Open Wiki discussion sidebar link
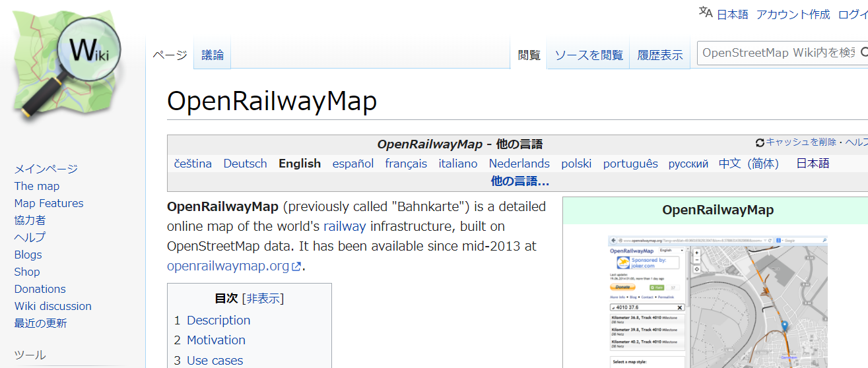868x368 pixels. pyautogui.click(x=53, y=306)
